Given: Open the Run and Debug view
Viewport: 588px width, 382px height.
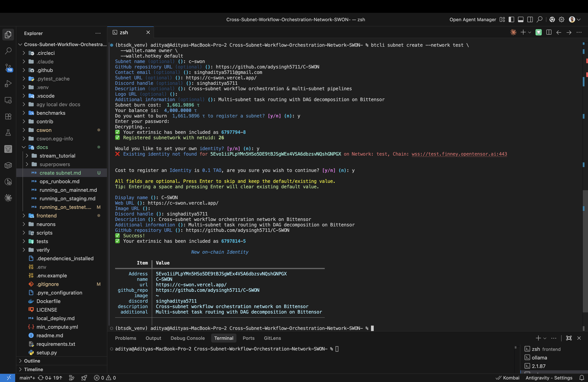Looking at the screenshot, I should (8, 84).
